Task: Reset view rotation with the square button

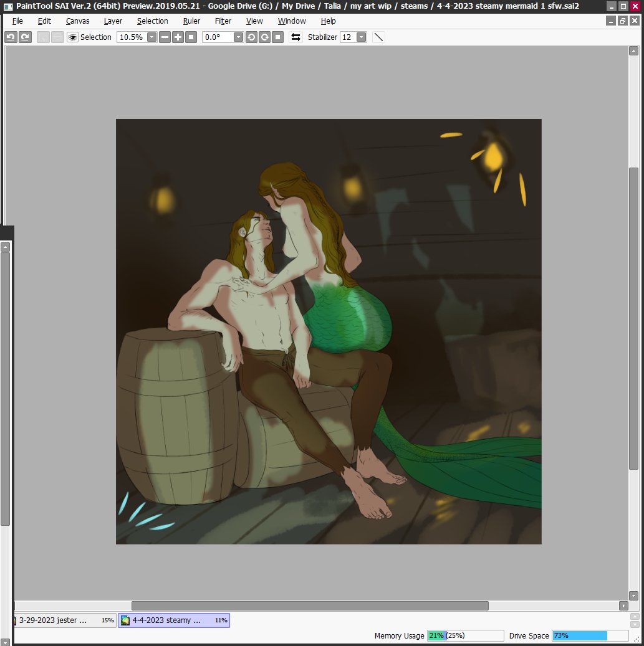Action: coord(277,37)
